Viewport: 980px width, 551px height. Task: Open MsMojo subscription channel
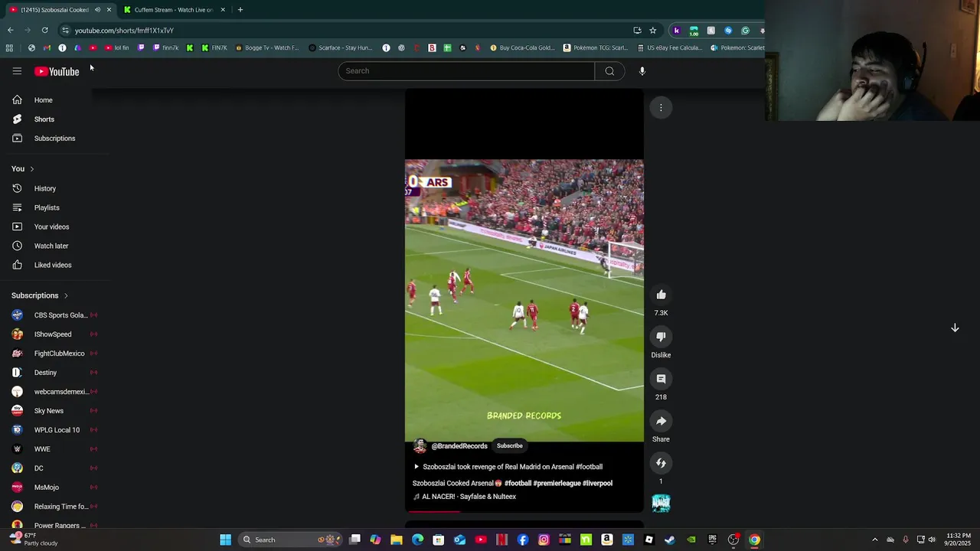pyautogui.click(x=54, y=487)
